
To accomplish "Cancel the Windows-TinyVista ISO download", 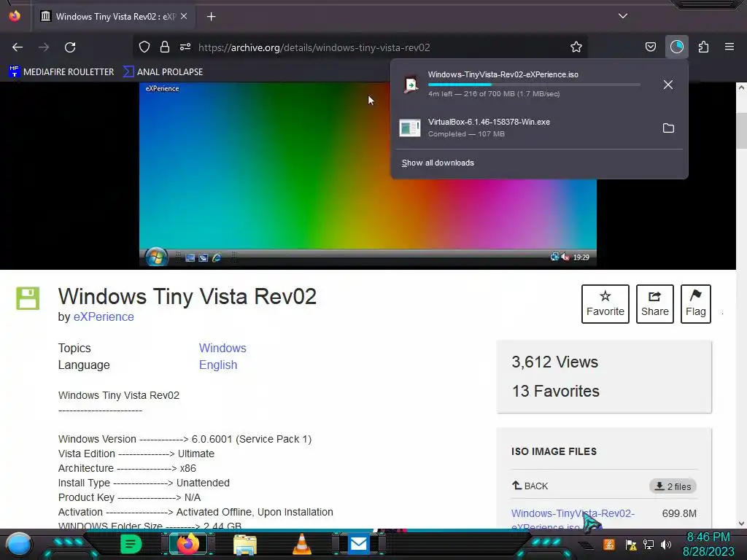I will [668, 85].
